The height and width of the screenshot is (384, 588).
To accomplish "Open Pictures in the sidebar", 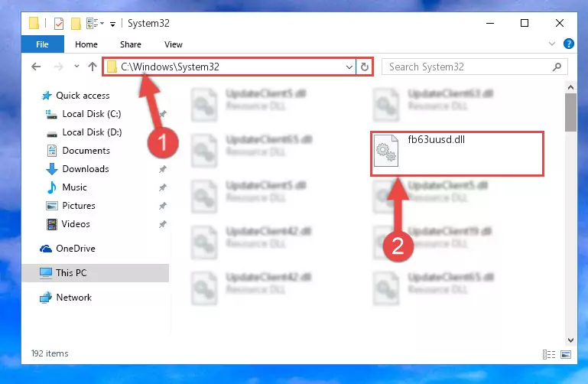I will (79, 206).
